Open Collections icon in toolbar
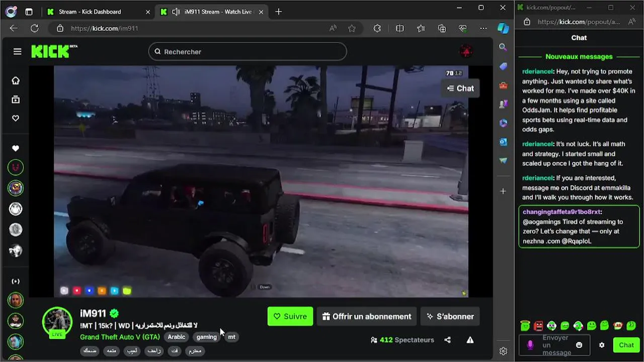The image size is (644, 362). click(x=442, y=29)
